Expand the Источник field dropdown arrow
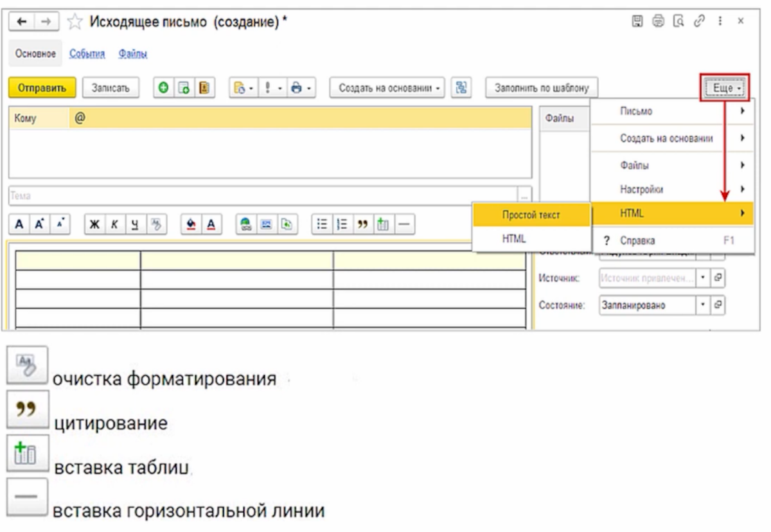 coord(704,279)
